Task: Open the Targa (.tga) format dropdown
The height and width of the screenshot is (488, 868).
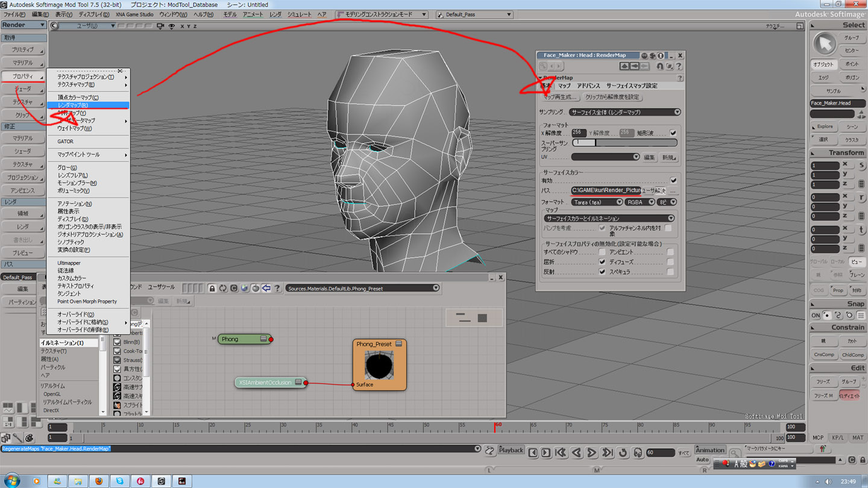Action: coord(597,202)
